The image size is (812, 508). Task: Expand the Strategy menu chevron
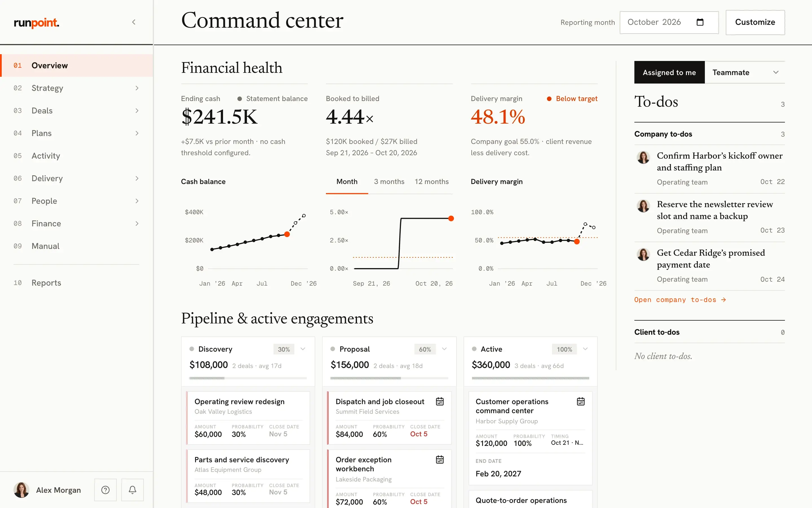(x=137, y=88)
